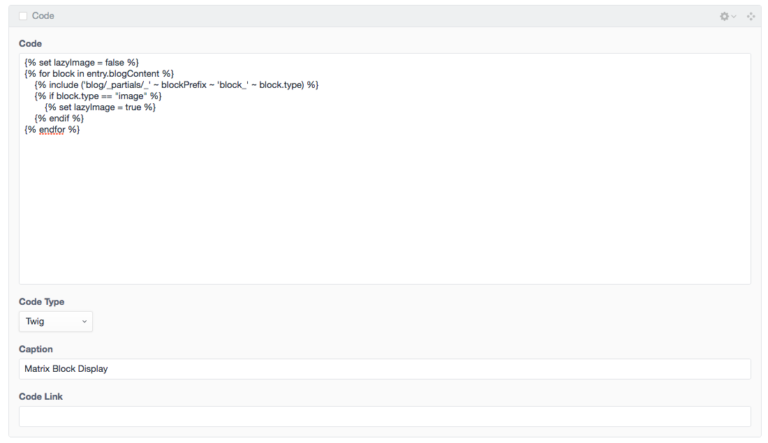Click the bold Code field label
The width and height of the screenshot is (768, 443).
point(30,43)
